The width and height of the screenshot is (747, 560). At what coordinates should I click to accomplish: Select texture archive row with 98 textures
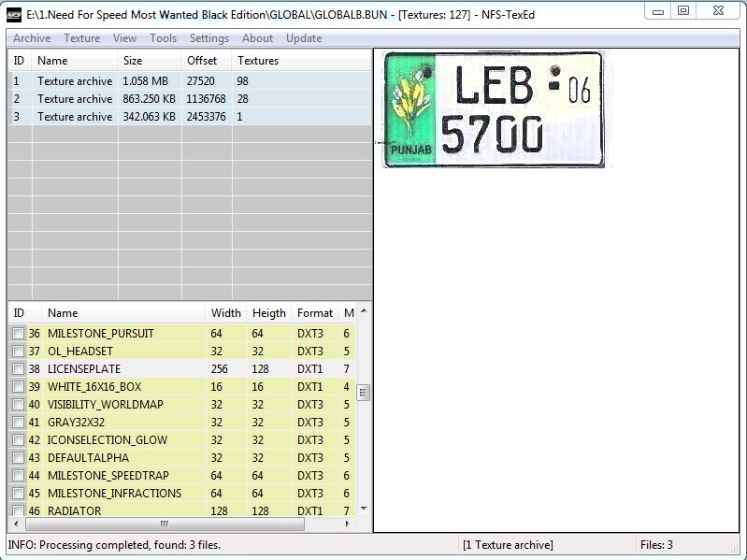[x=190, y=81]
